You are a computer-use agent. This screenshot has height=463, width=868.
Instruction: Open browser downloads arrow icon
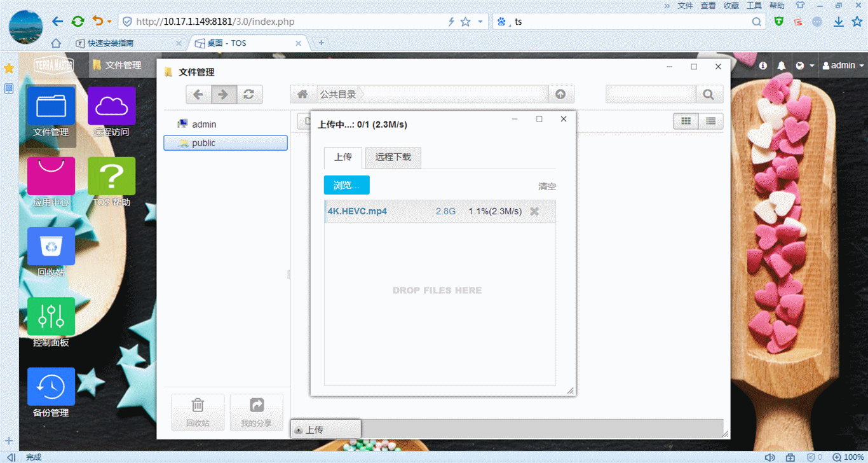[x=839, y=22]
